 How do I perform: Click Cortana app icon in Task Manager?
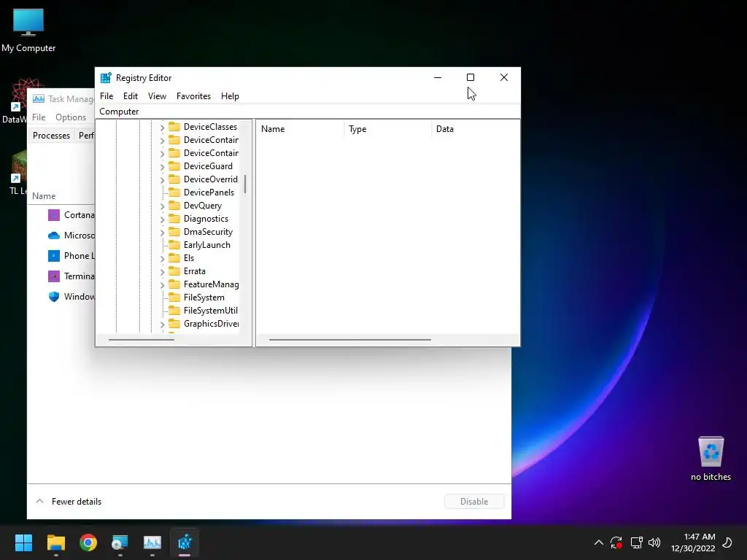[54, 215]
